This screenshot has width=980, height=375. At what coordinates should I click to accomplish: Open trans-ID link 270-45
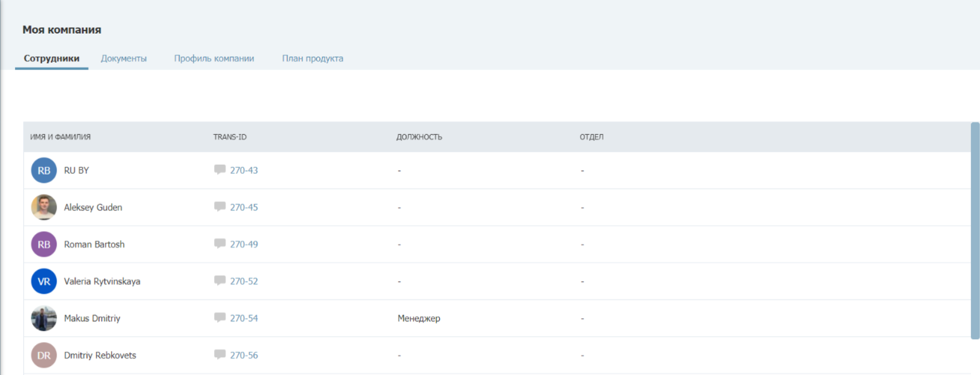(244, 207)
